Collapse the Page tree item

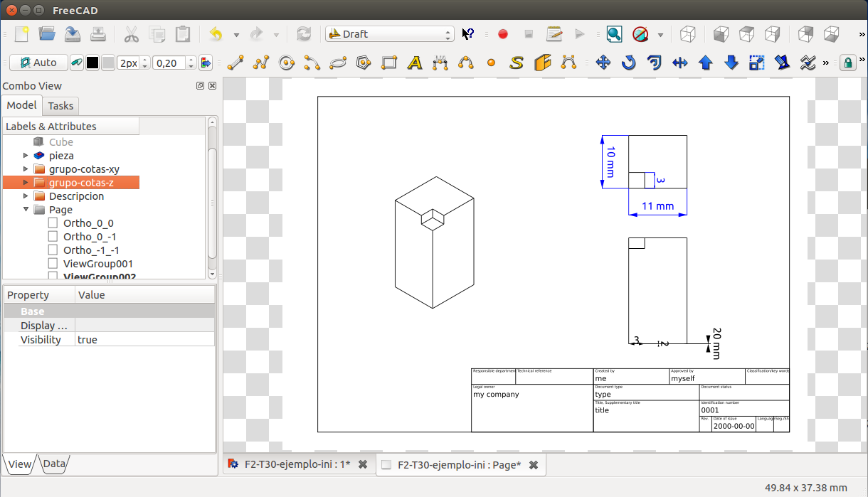click(x=26, y=210)
